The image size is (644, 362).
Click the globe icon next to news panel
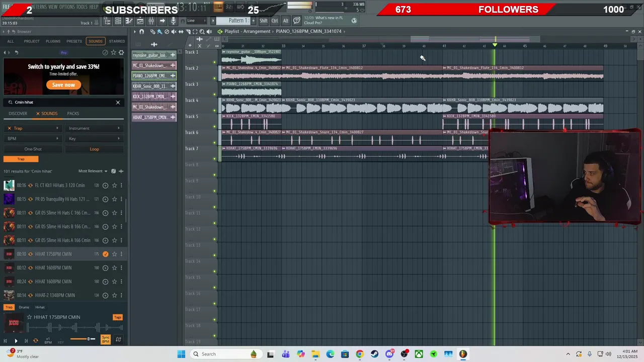[x=354, y=21]
